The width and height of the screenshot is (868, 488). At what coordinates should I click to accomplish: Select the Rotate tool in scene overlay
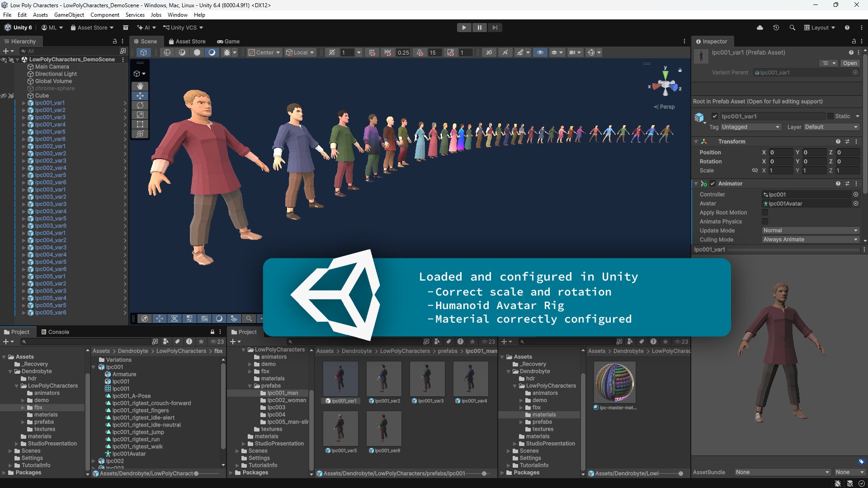(x=140, y=105)
